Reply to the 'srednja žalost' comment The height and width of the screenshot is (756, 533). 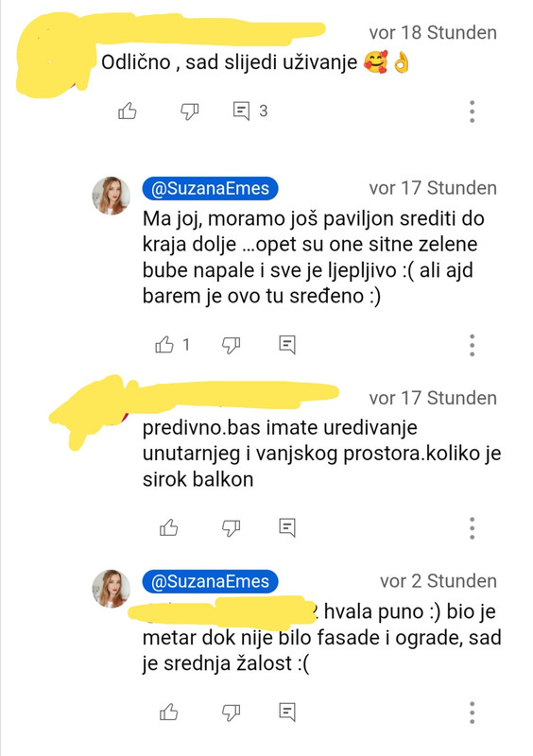(287, 712)
